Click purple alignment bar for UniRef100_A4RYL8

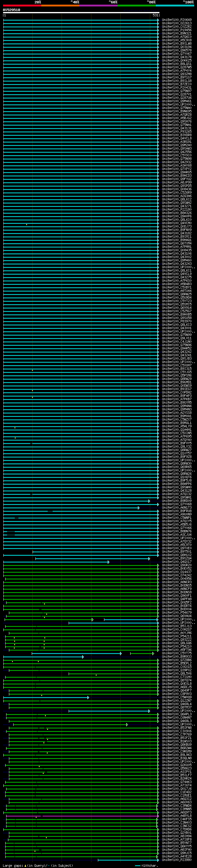tap(82, 816)
